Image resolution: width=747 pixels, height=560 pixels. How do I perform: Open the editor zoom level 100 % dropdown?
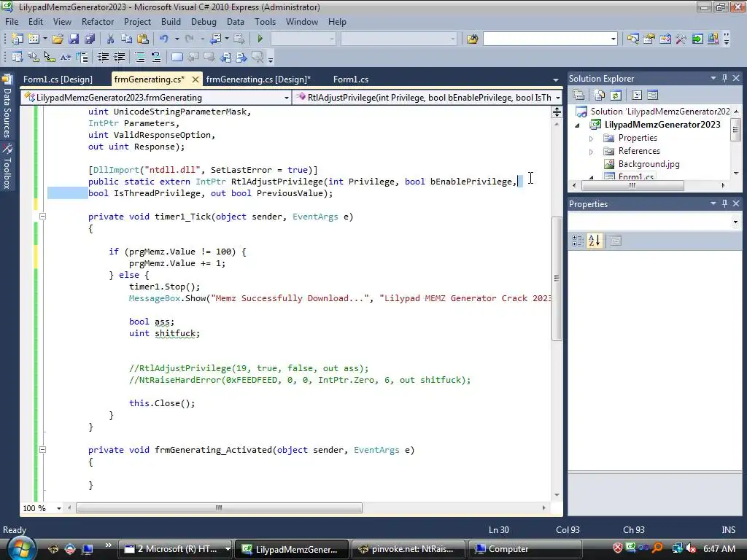(x=59, y=508)
